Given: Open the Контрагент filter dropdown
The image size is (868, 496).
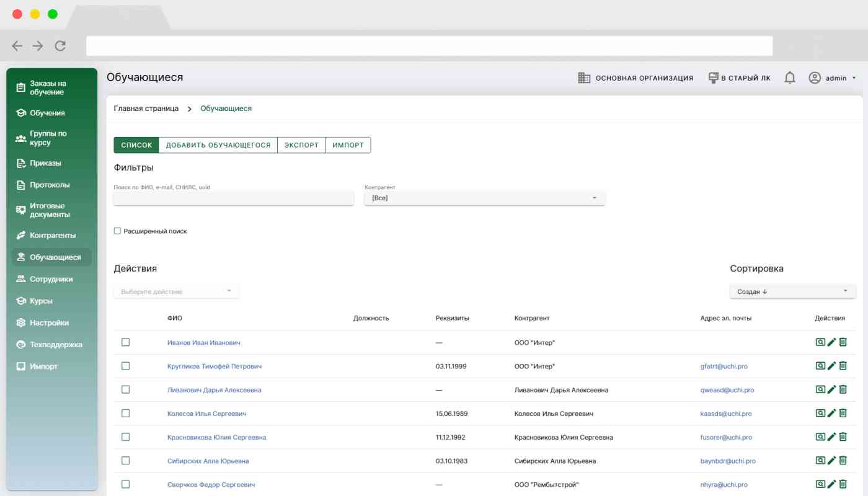Looking at the screenshot, I should tap(484, 198).
